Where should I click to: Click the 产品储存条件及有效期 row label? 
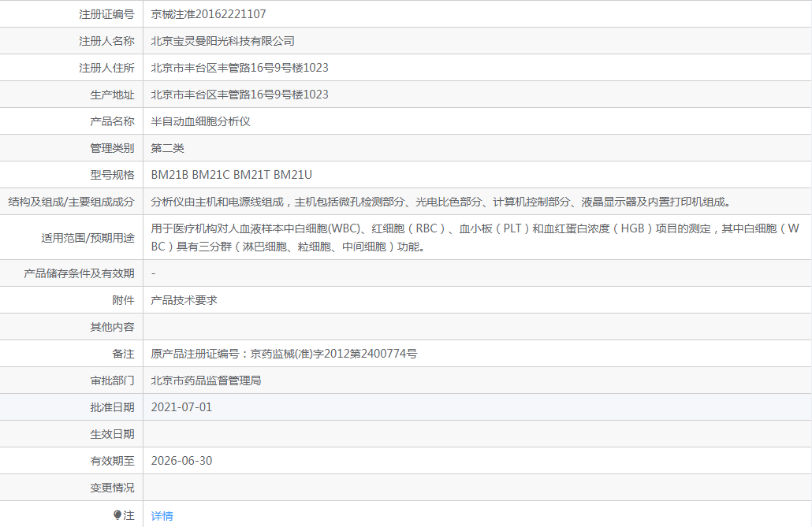pyautogui.click(x=80, y=273)
